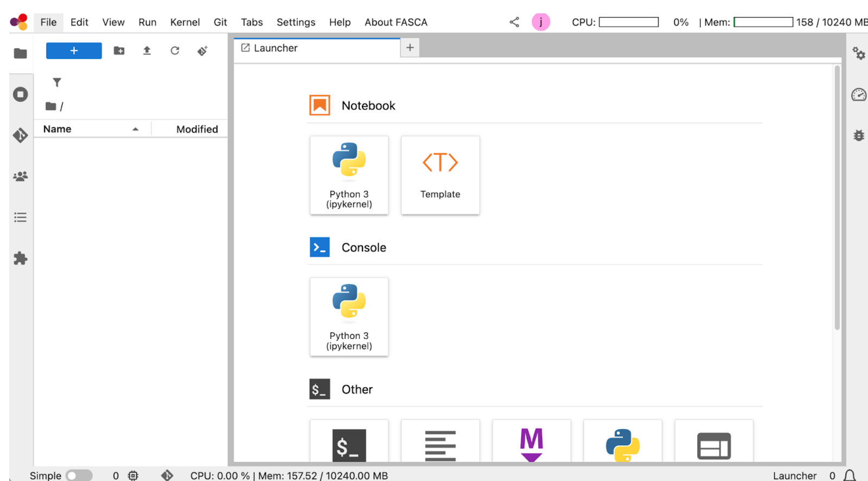Viewport: 868px width, 481px height.
Task: Click the Git status bar icon
Action: coord(167,476)
